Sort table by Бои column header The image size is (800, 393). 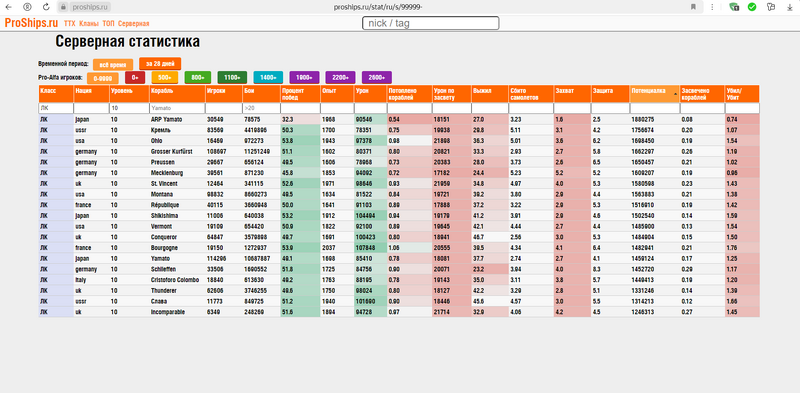pos(261,94)
